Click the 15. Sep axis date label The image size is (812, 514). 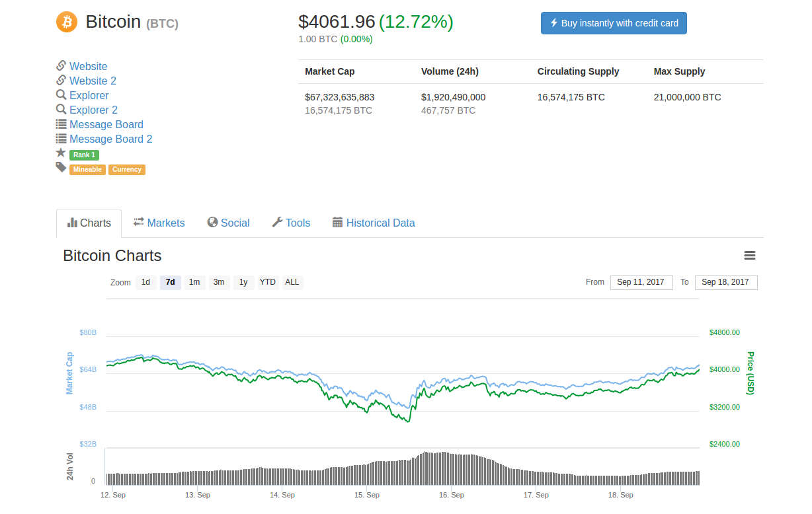tap(367, 495)
